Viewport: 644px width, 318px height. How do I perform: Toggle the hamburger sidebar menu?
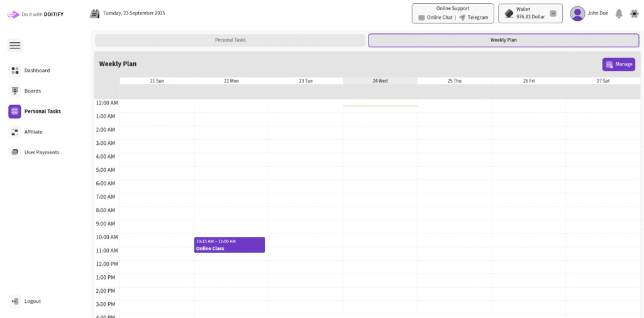click(15, 45)
